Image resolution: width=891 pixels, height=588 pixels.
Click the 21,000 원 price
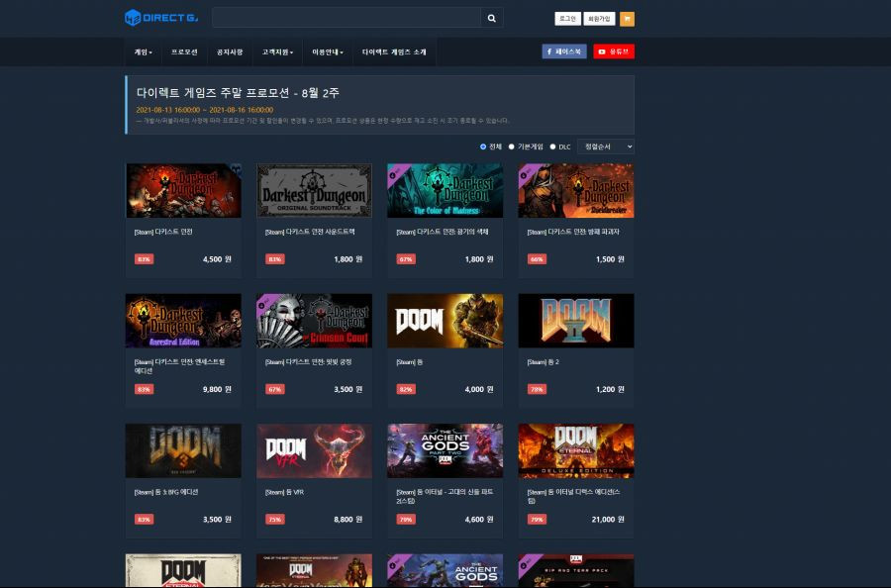coord(608,520)
